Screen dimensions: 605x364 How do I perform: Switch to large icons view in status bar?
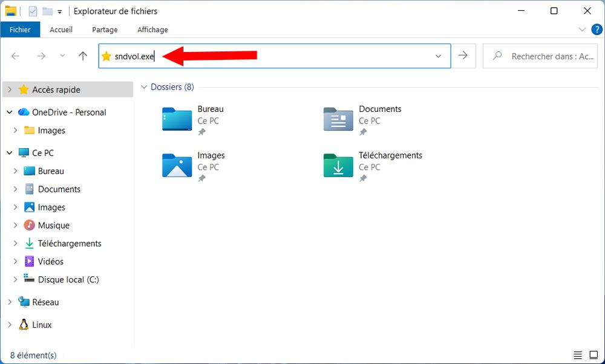[594, 355]
